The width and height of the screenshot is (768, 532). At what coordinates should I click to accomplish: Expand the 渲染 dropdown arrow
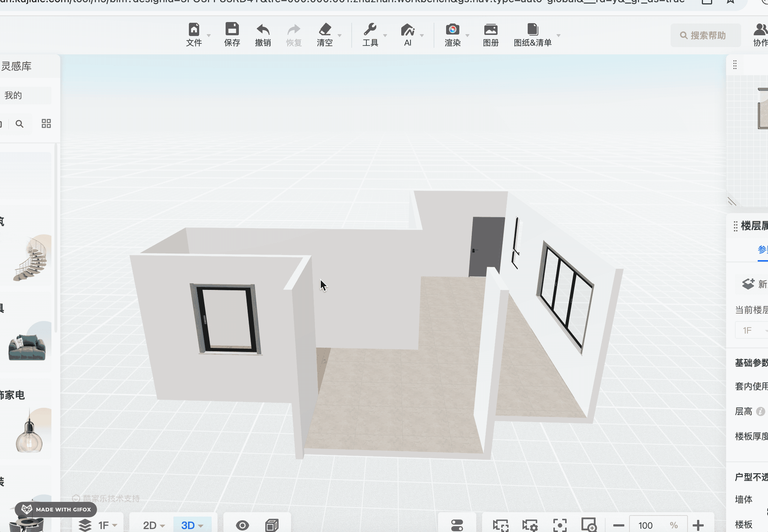point(467,36)
